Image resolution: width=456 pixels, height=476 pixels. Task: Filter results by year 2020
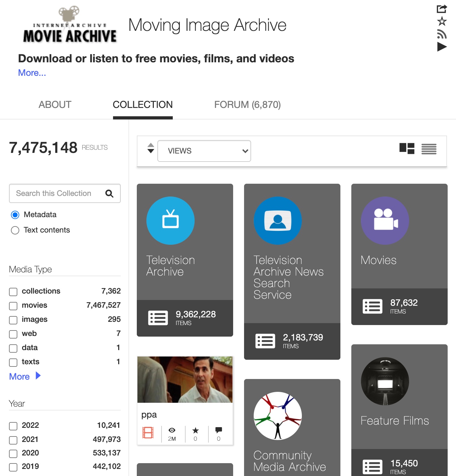tap(13, 454)
